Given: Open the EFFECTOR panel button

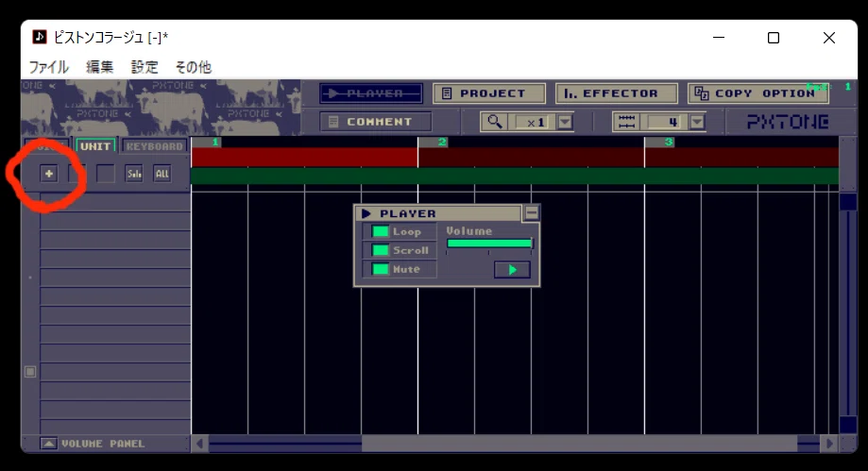Looking at the screenshot, I should 616,93.
